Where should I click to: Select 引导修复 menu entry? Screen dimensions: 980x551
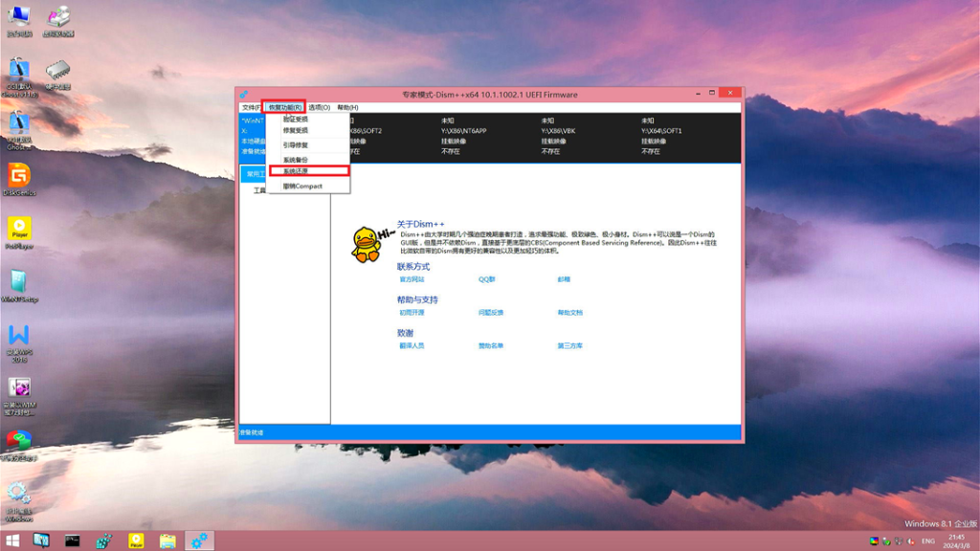(x=296, y=145)
